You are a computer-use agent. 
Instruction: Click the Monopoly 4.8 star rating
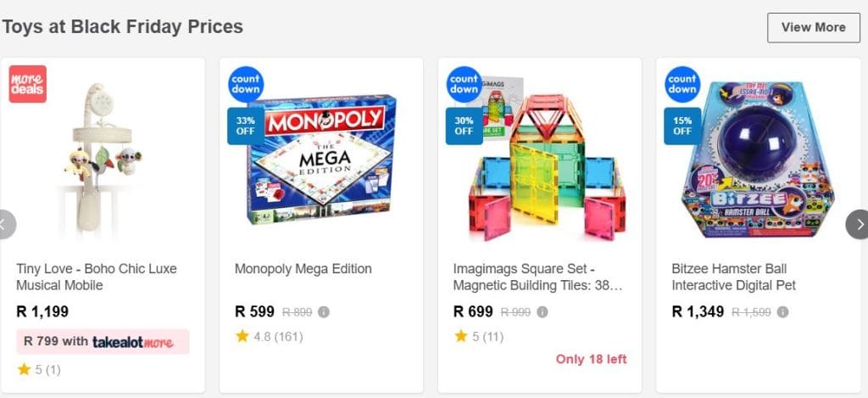[x=269, y=337]
